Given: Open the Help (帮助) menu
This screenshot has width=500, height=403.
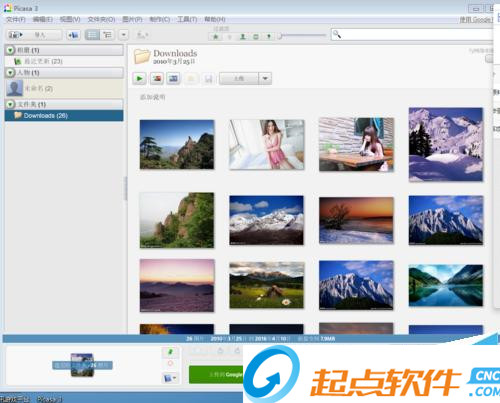Looking at the screenshot, I should click(215, 19).
